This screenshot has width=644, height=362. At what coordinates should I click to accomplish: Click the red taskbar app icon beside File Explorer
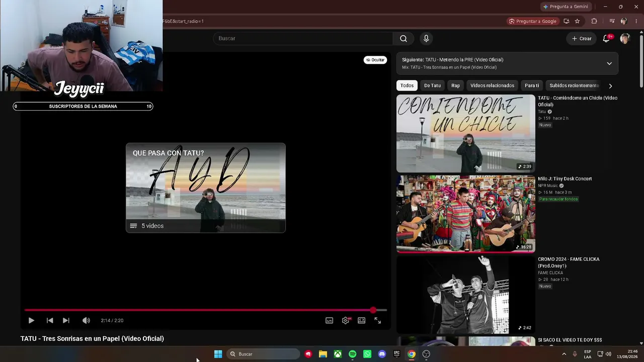pyautogui.click(x=308, y=354)
